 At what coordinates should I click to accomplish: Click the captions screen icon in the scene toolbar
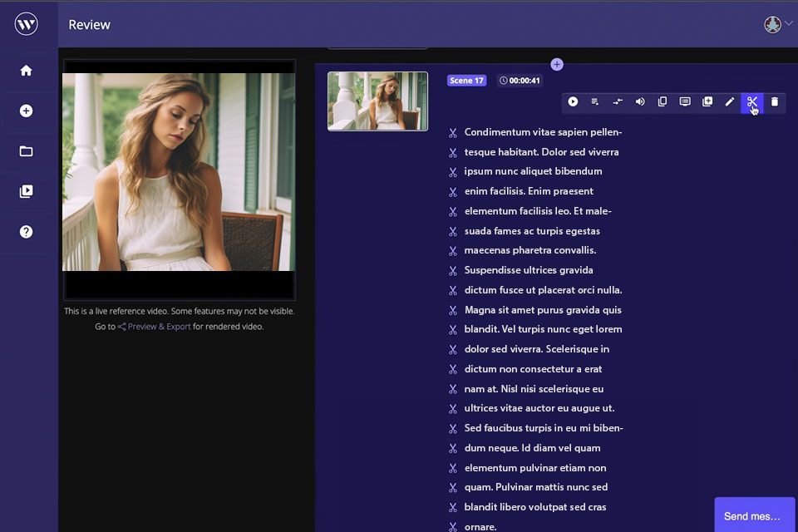685,101
